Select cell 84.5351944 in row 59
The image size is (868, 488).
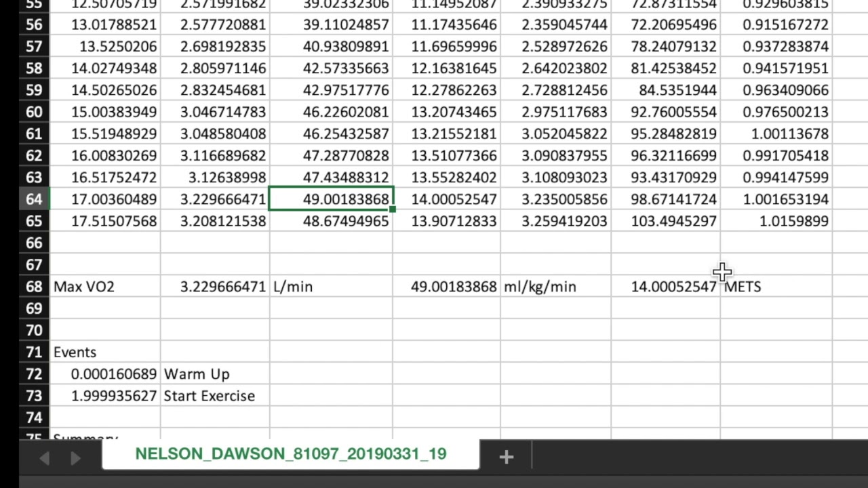click(666, 90)
